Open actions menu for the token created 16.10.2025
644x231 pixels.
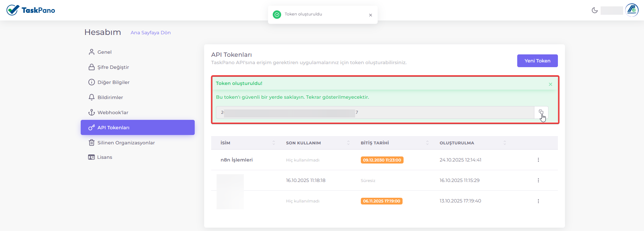[538, 180]
